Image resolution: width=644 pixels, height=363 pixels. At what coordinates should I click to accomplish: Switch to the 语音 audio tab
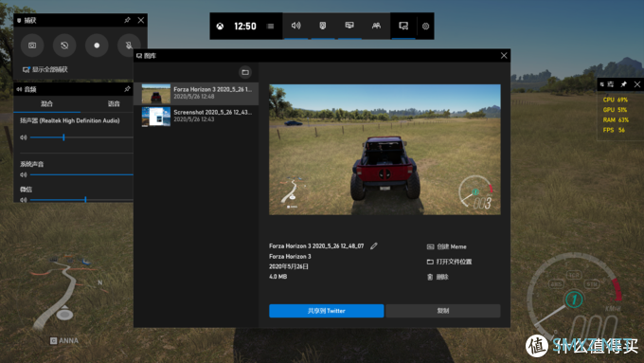114,103
